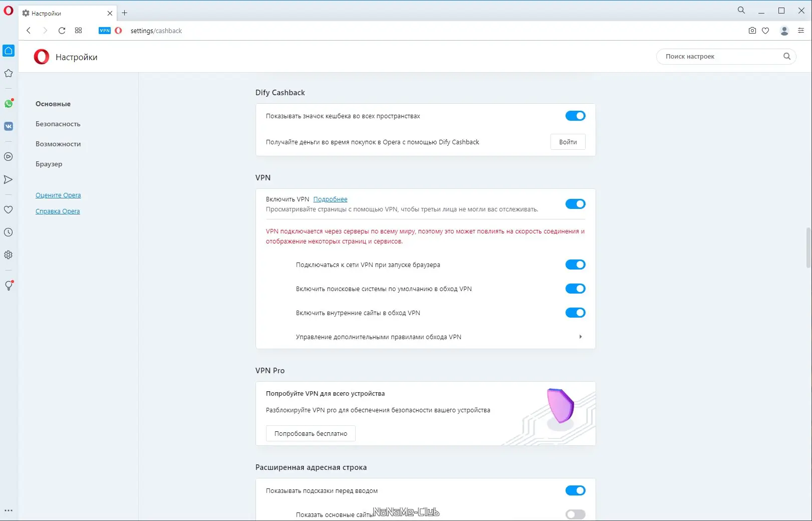This screenshot has height=521, width=812.
Task: Disable the Включить VPN switch
Action: [575, 204]
